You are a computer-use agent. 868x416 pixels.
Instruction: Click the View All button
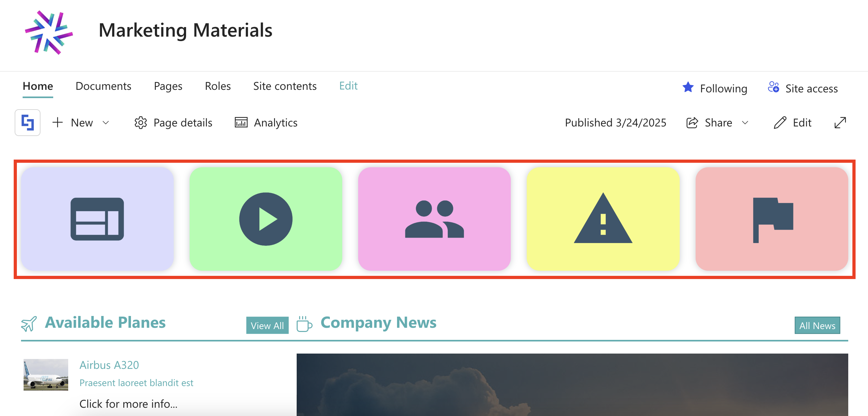[x=267, y=326]
